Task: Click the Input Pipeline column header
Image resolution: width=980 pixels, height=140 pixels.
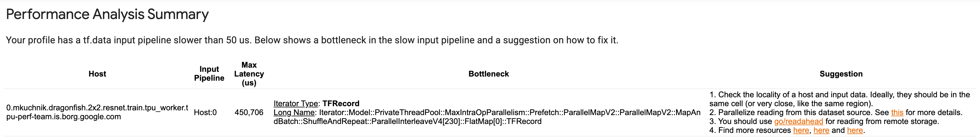Action: point(209,74)
